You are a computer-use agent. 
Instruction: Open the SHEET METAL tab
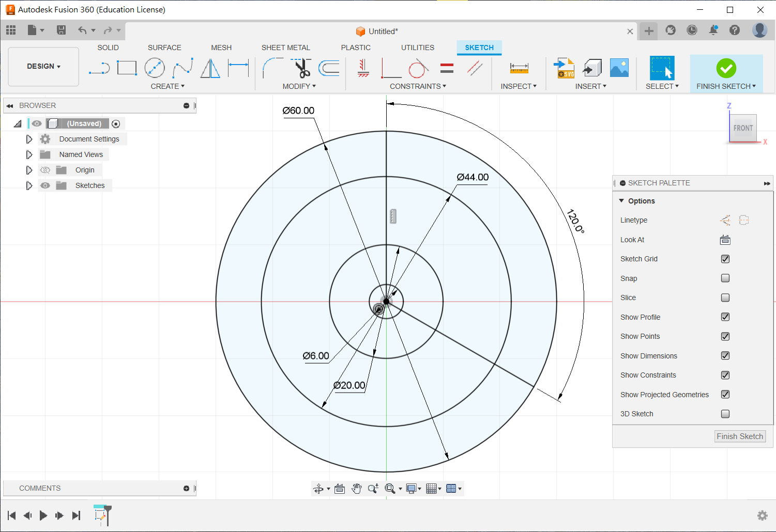point(285,48)
